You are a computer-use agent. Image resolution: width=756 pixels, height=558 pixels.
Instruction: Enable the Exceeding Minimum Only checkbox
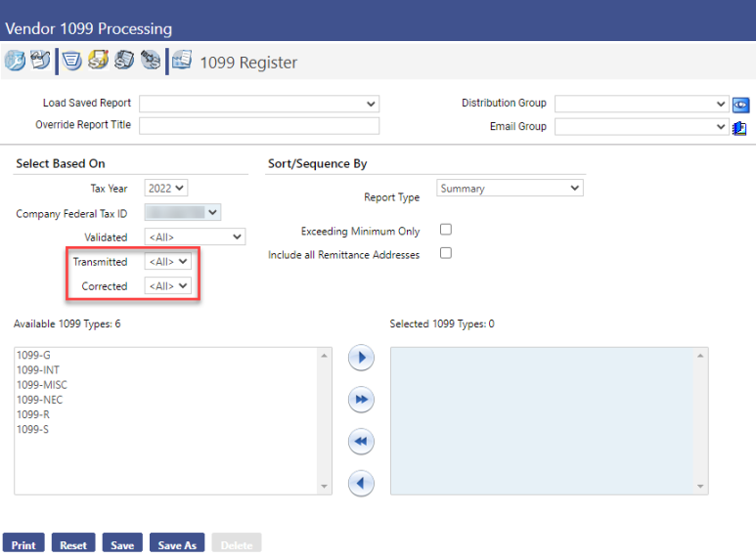[x=446, y=231]
